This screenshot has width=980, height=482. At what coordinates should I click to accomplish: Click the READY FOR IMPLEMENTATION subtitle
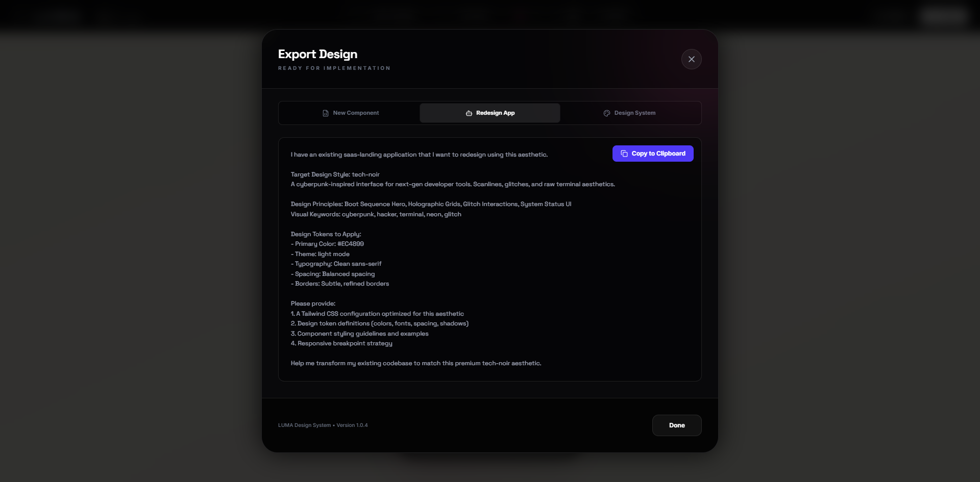pos(334,67)
